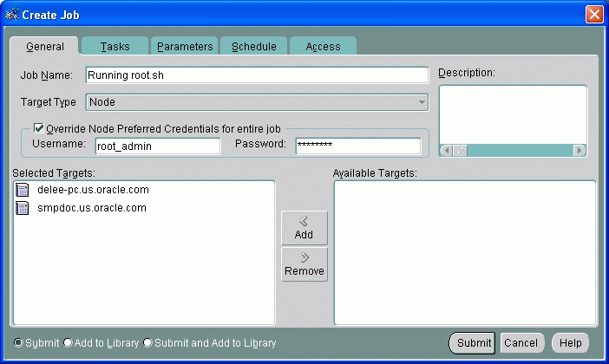Open the Schedule tab
This screenshot has width=609, height=364.
pyautogui.click(x=253, y=47)
